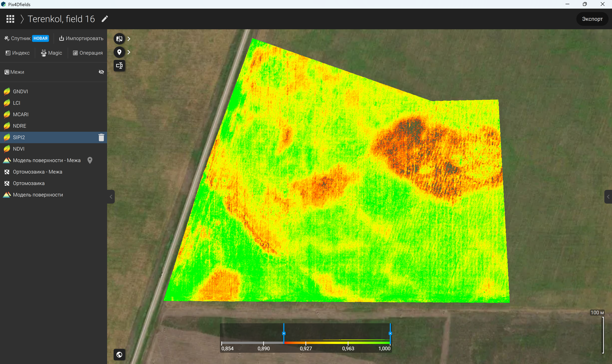Click the measurement tool icon on map
The image size is (612, 364).
coord(119,66)
